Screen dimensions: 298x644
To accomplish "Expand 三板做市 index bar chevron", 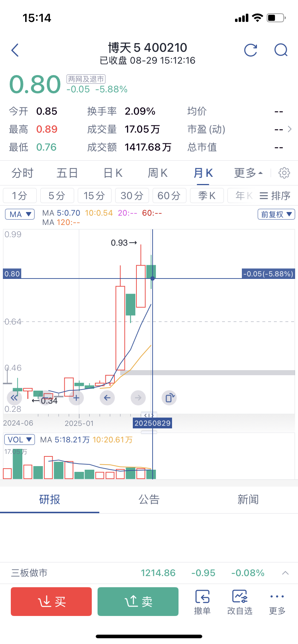I will click(x=285, y=573).
